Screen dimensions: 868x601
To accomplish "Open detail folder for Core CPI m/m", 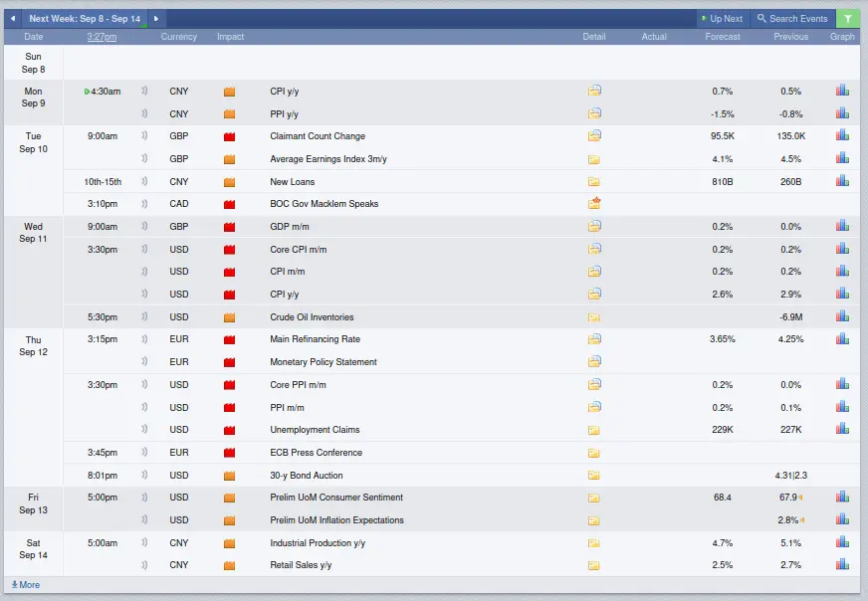I will 594,249.
